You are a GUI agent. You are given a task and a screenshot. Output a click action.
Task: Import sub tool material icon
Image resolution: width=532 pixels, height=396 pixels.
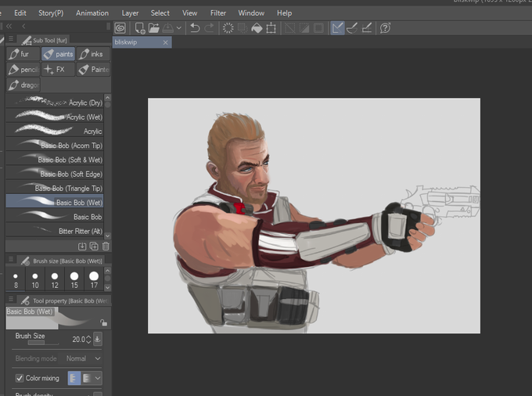[82, 247]
